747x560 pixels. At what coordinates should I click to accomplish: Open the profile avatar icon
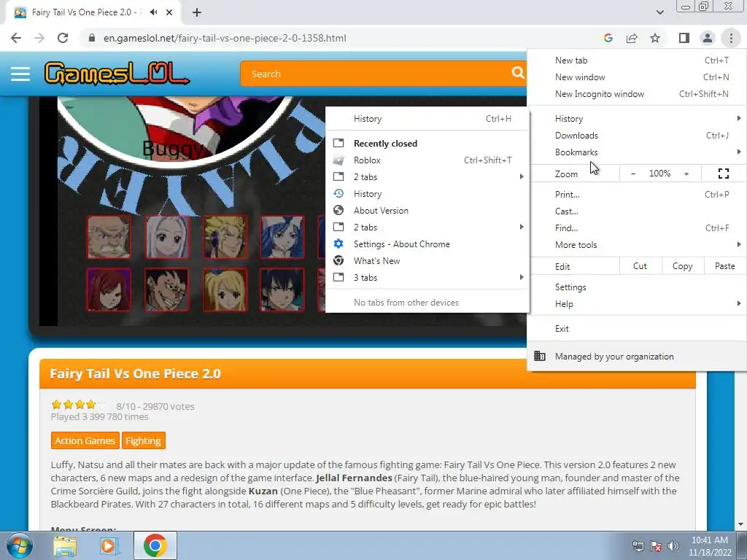pos(708,38)
